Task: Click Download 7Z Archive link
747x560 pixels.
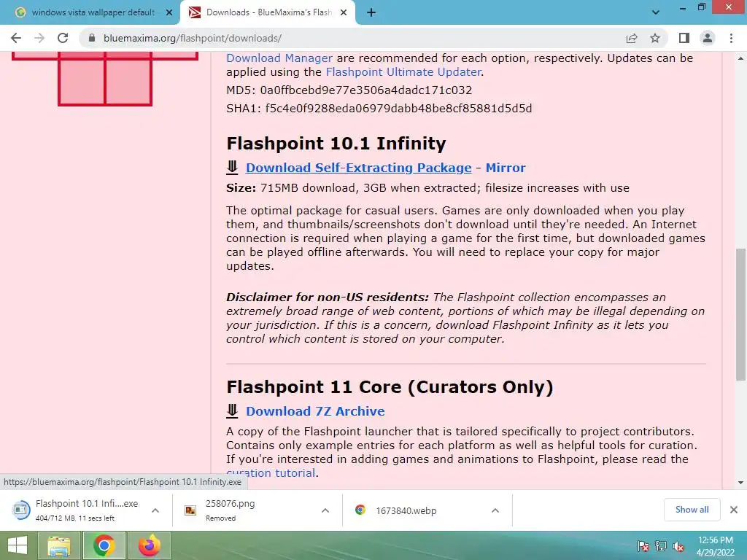Action: pos(315,411)
